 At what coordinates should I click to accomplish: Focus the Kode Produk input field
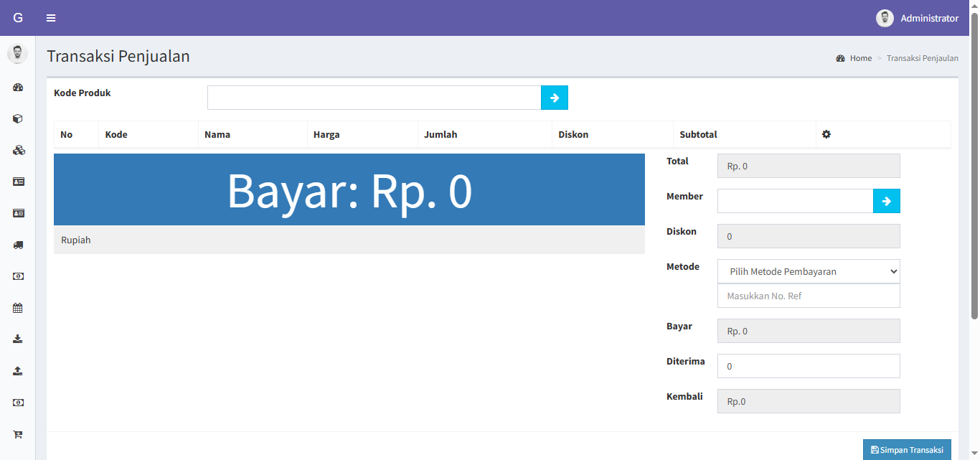tap(374, 98)
